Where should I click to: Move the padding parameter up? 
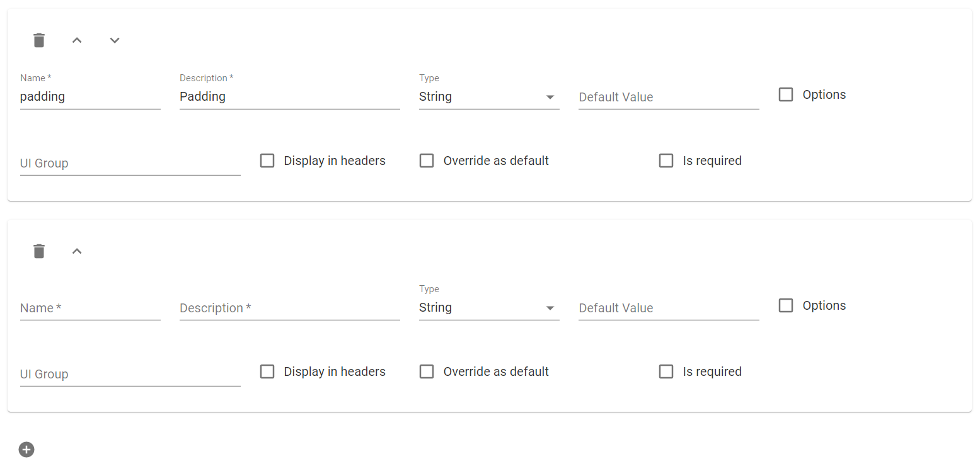coord(77,40)
